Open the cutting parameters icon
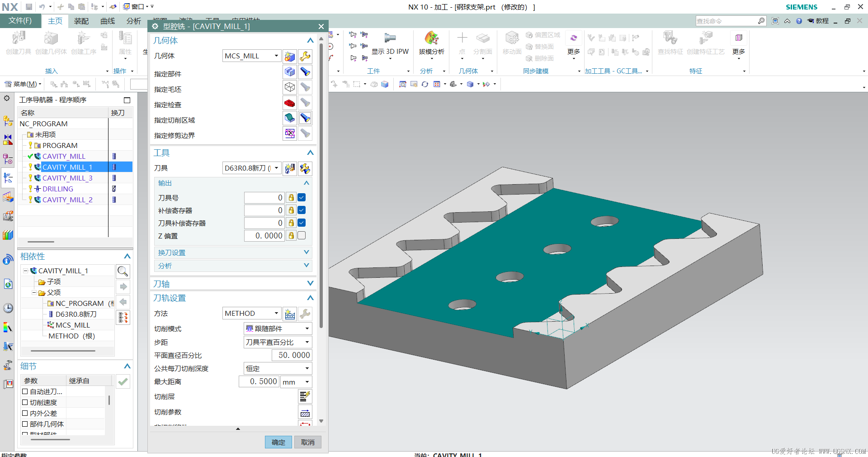The image size is (868, 457). pyautogui.click(x=305, y=412)
